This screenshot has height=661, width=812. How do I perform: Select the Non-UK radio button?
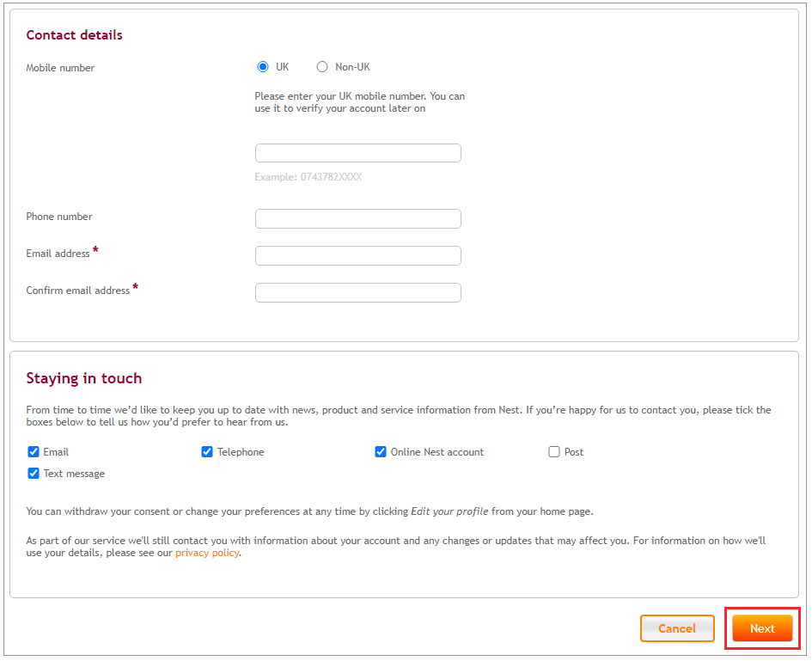coord(322,66)
